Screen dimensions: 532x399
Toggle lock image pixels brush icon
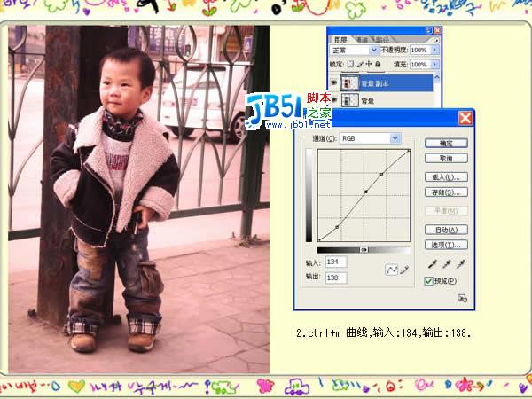click(x=360, y=64)
